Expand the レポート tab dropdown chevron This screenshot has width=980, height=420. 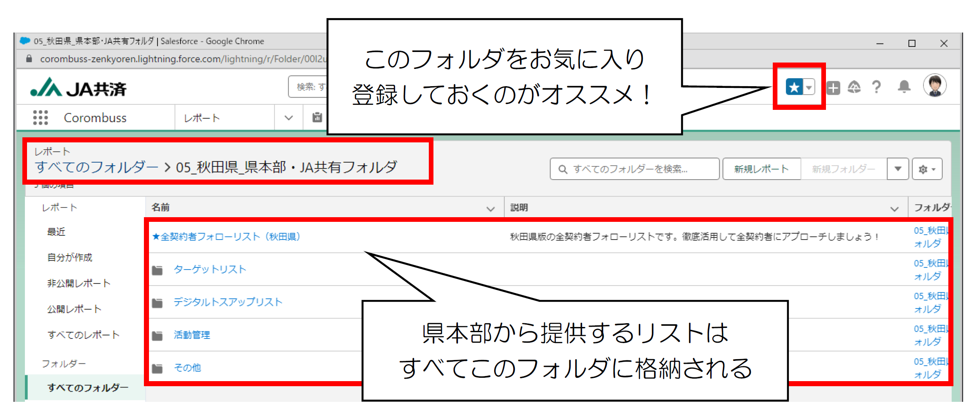click(289, 118)
